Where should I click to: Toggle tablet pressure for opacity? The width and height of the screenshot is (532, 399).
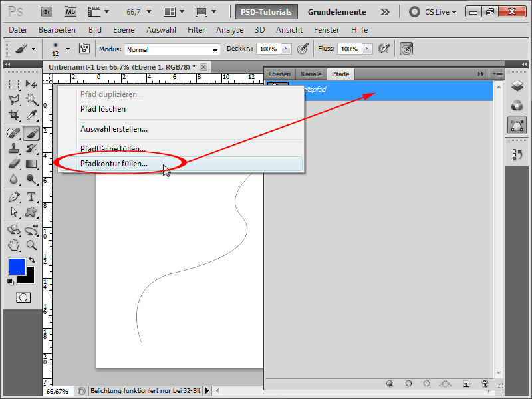[303, 49]
